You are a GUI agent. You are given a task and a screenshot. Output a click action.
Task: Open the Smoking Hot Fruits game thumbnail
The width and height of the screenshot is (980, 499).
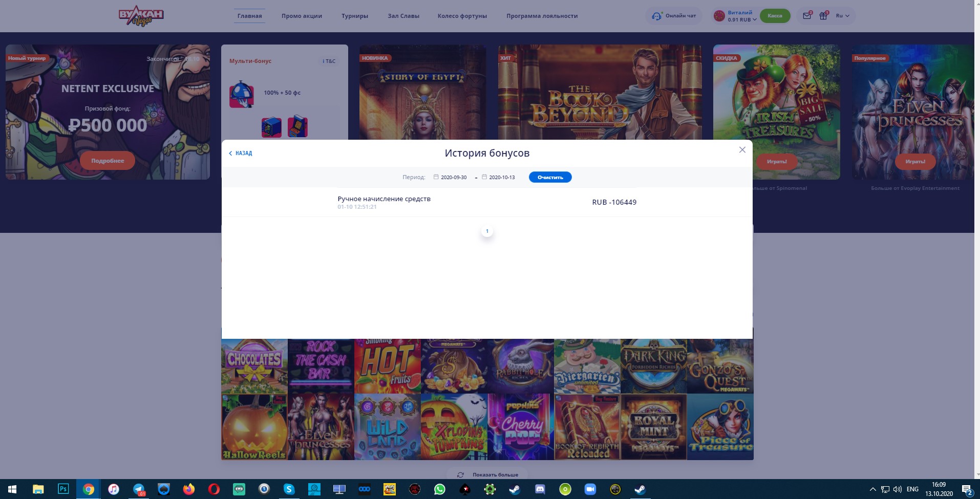pyautogui.click(x=388, y=366)
